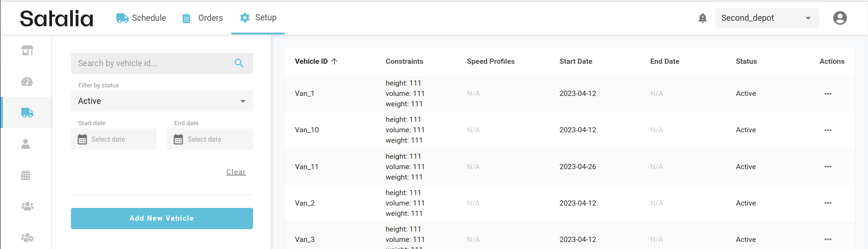Open actions menu for Van_11

click(828, 167)
